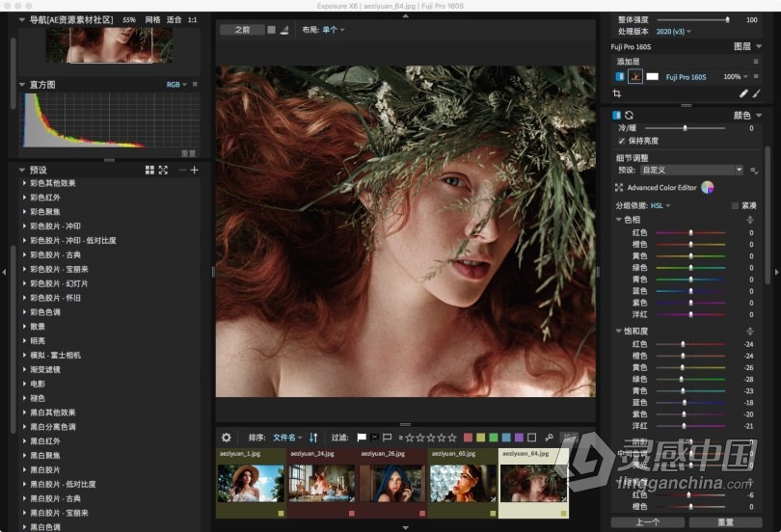Add a new preset with plus

coord(194,171)
